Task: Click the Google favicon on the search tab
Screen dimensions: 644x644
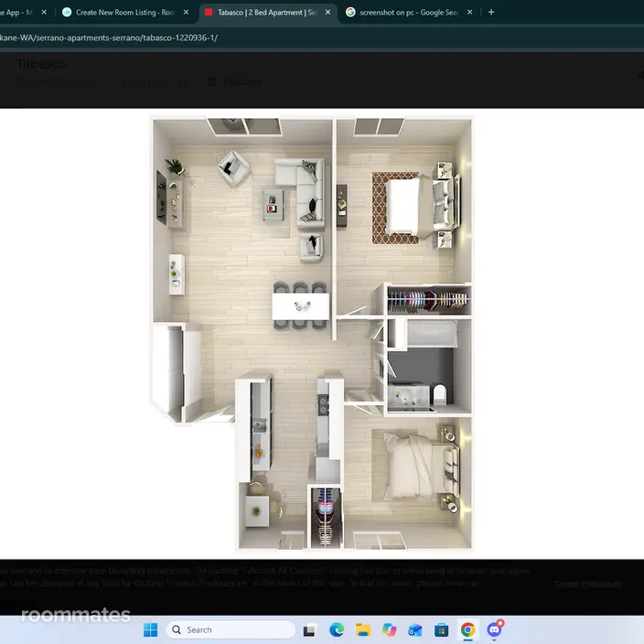Action: (x=350, y=12)
